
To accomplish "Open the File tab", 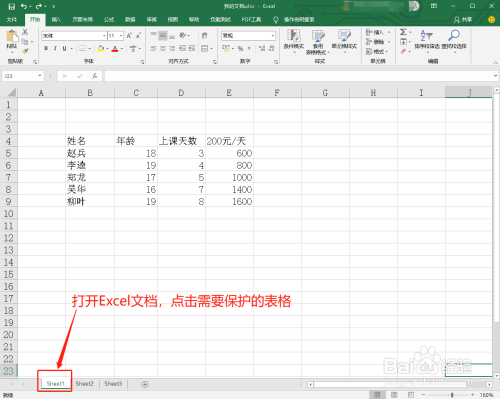I will click(12, 20).
